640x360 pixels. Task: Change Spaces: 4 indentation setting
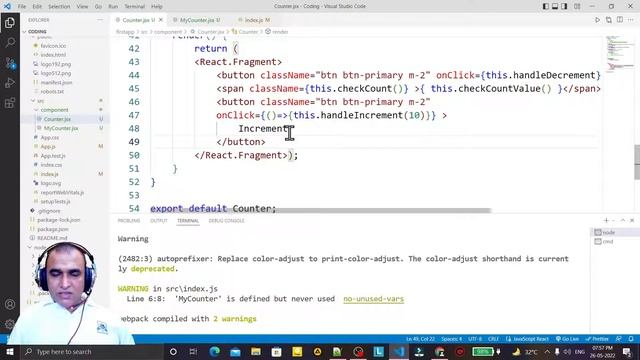[451, 339]
